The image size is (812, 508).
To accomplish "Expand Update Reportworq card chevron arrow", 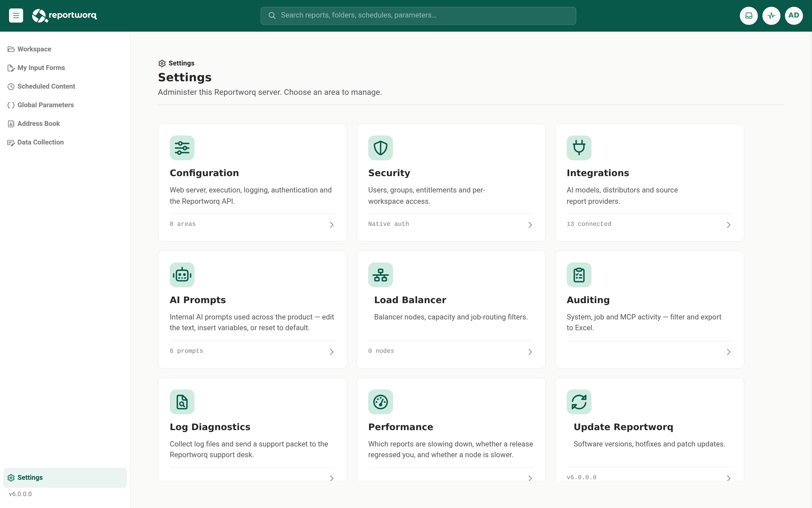I will 729,478.
